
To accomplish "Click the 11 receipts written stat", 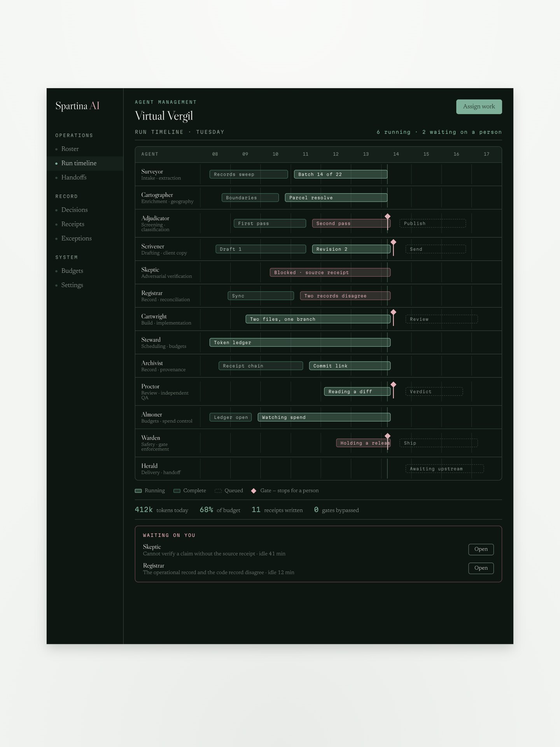I will tap(277, 510).
